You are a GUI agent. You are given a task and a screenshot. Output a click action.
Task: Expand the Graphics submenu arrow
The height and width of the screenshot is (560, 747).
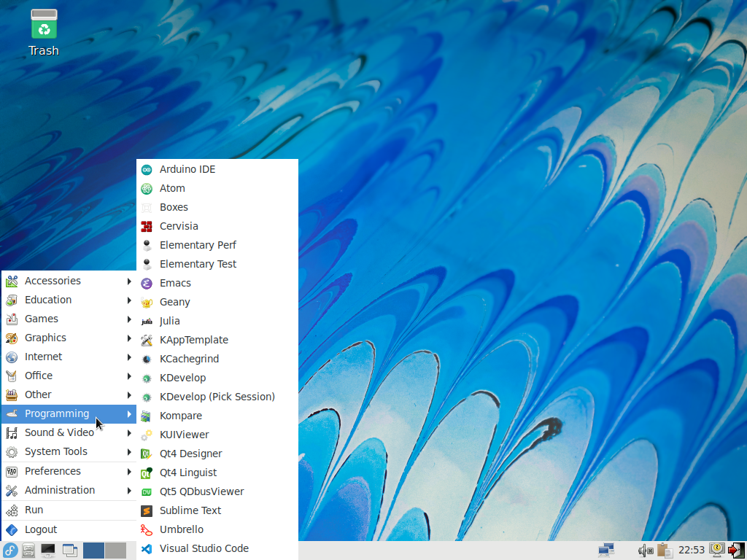(129, 338)
